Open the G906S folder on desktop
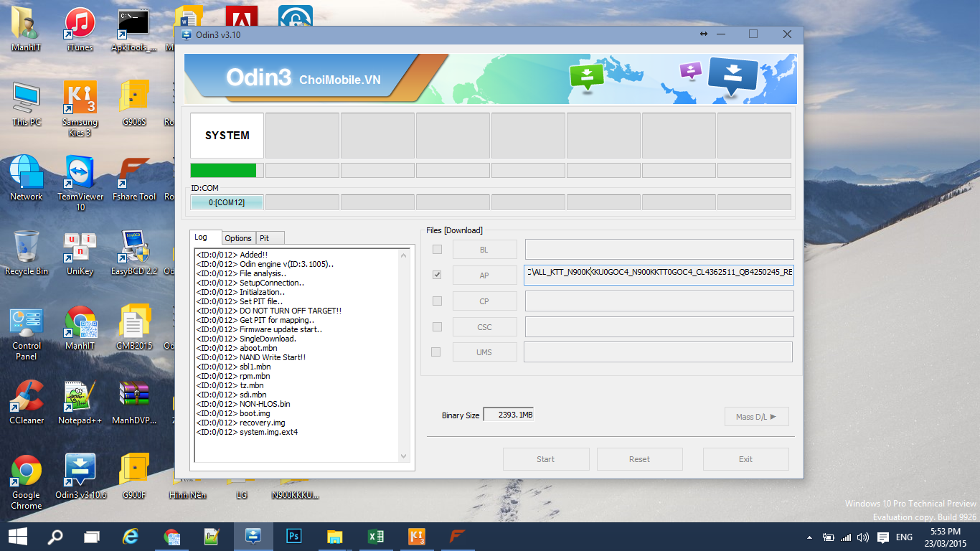Image resolution: width=980 pixels, height=551 pixels. point(134,104)
